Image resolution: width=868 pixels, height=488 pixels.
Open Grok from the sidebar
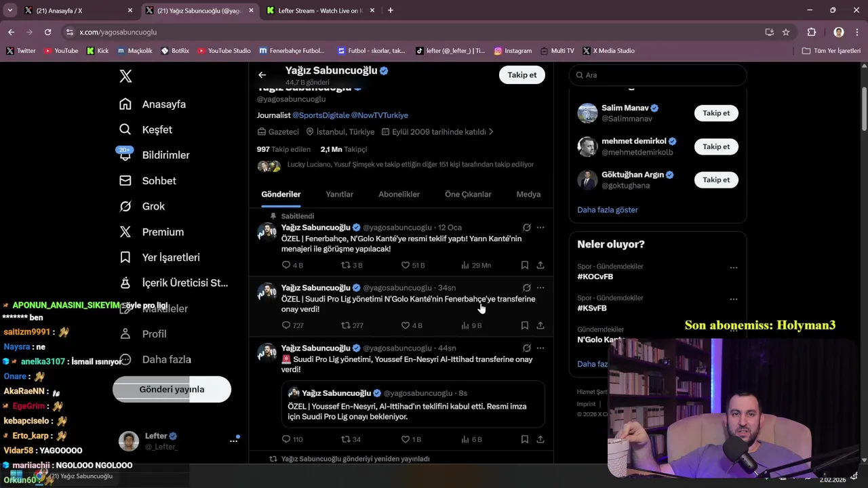click(x=142, y=206)
